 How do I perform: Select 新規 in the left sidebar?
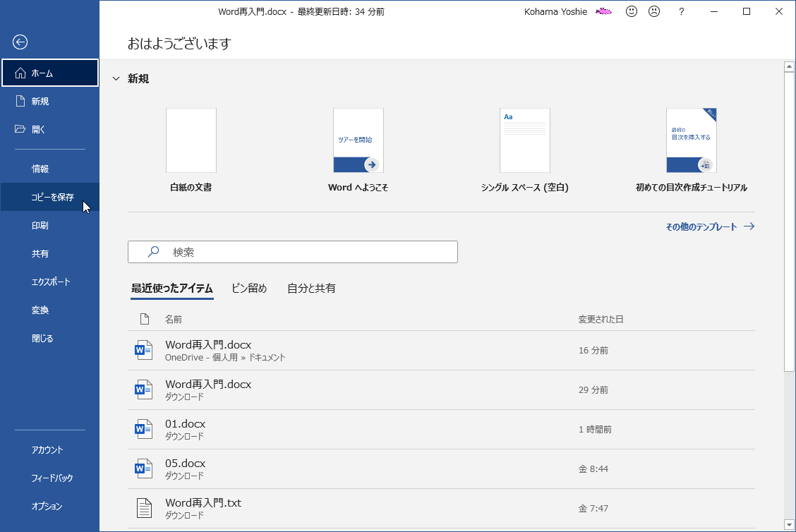pos(49,101)
